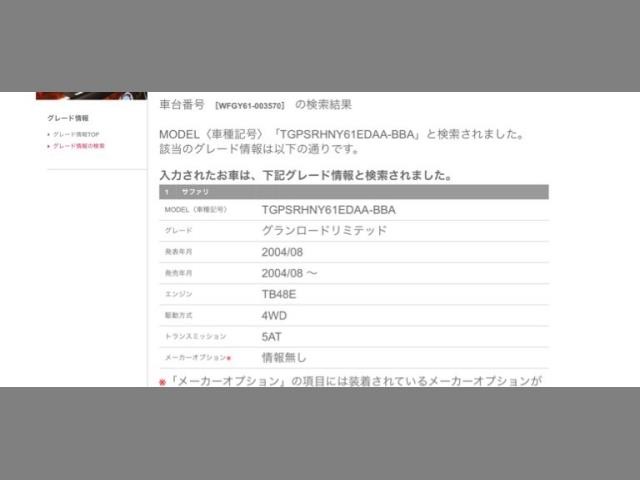Image resolution: width=640 pixels, height=480 pixels.
Task: Click the 5AT transmission value
Action: 271,337
